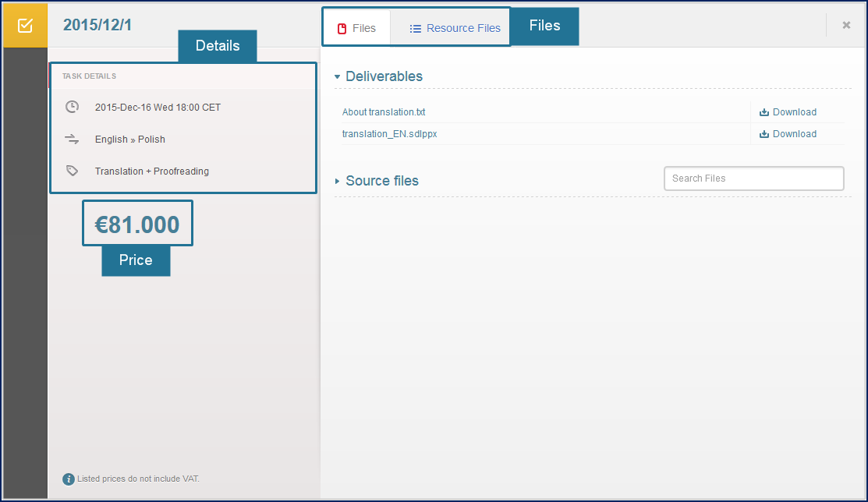Click the yellow task checkmark icon
This screenshot has height=502, width=868.
(x=26, y=26)
